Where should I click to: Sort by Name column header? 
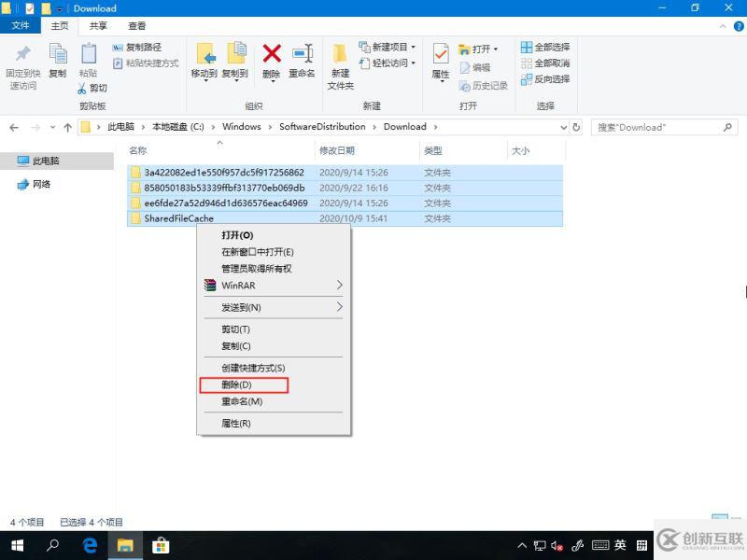pyautogui.click(x=137, y=150)
